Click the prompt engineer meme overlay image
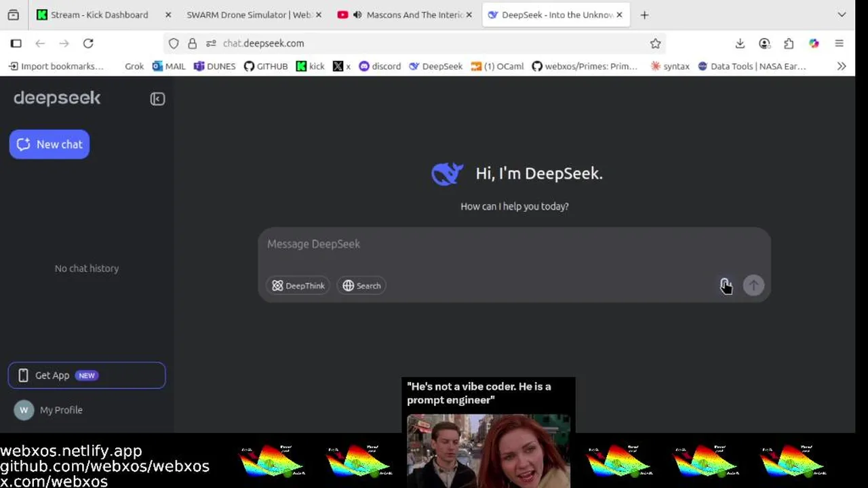 click(488, 432)
